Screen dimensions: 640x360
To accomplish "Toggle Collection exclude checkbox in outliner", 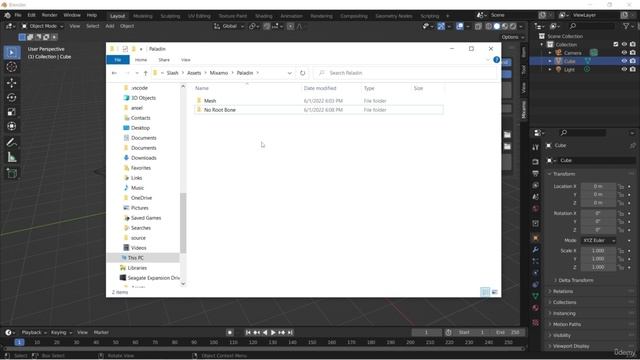I will tap(616, 44).
